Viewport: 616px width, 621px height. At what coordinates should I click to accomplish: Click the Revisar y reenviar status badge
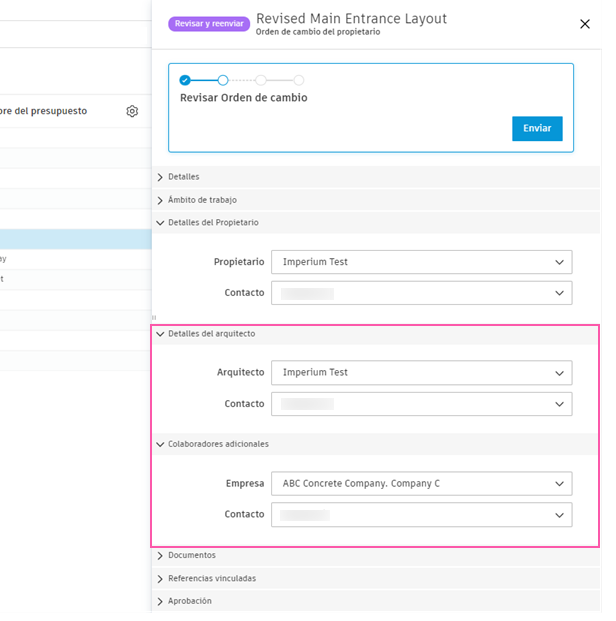pos(208,23)
